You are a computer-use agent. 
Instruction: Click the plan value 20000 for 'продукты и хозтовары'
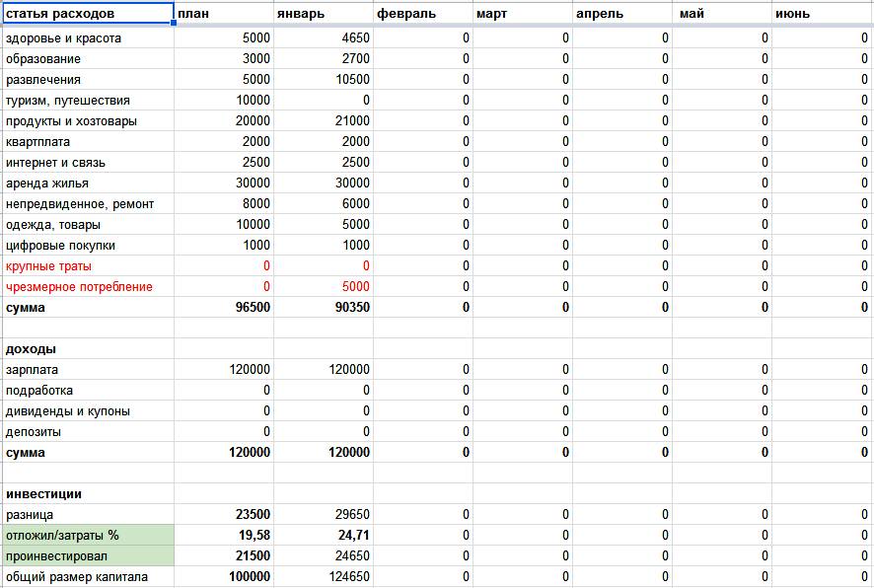pyautogui.click(x=224, y=121)
